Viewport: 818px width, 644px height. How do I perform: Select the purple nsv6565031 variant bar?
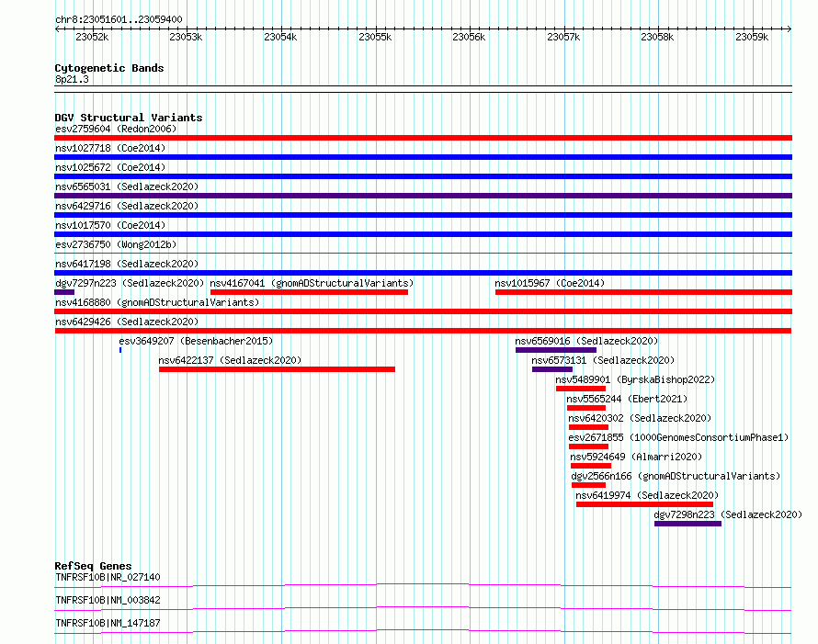tap(423, 196)
